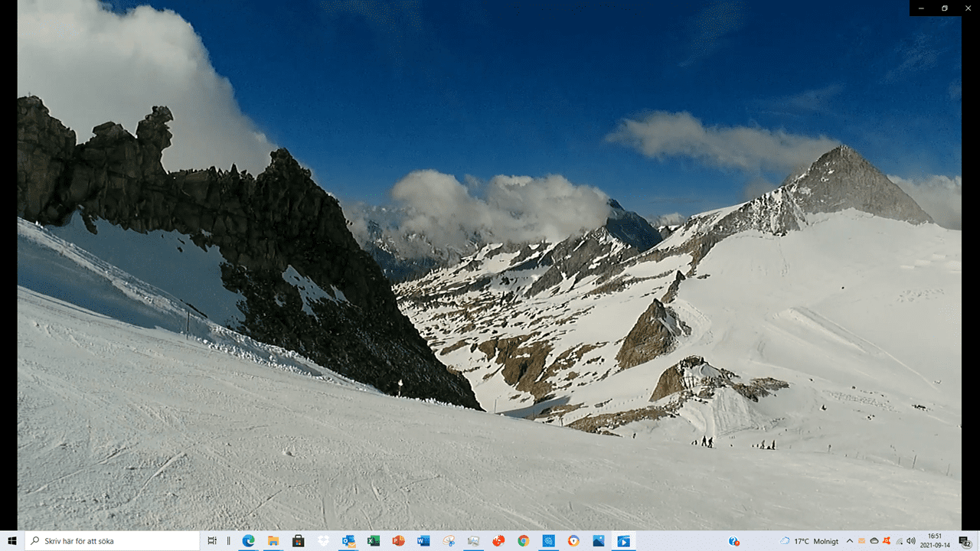This screenshot has height=551, width=980.
Task: Click the volume speaker icon in the tray
Action: [910, 541]
